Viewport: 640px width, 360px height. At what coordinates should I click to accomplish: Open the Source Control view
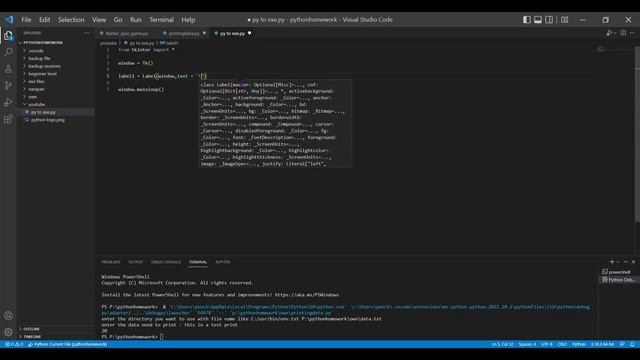8,85
